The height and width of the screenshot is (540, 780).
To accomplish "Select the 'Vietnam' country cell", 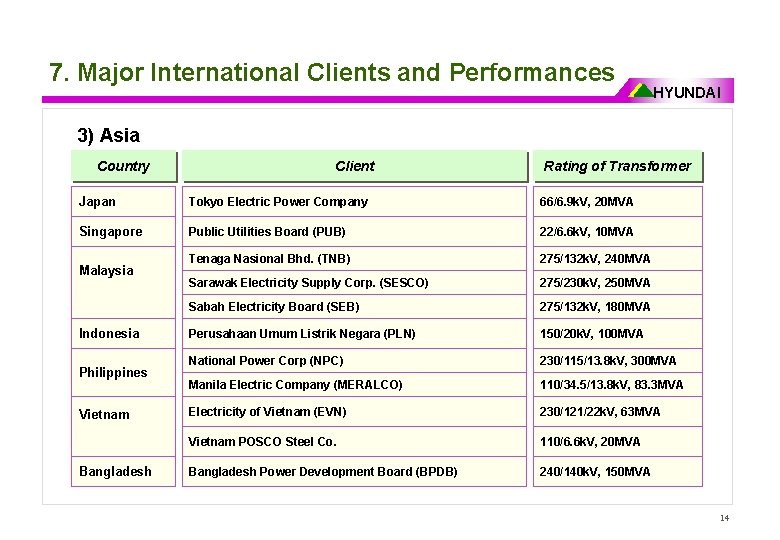I will [123, 427].
